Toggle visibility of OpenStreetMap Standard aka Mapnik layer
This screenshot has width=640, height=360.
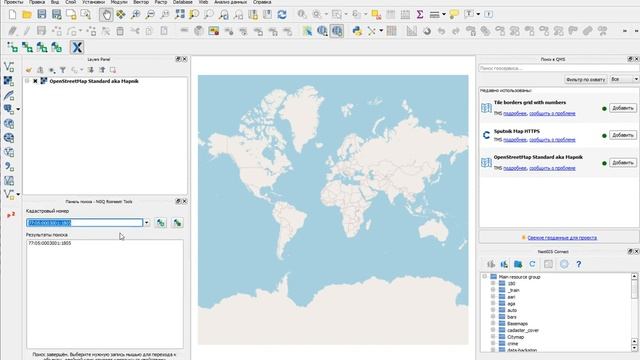coord(35,81)
